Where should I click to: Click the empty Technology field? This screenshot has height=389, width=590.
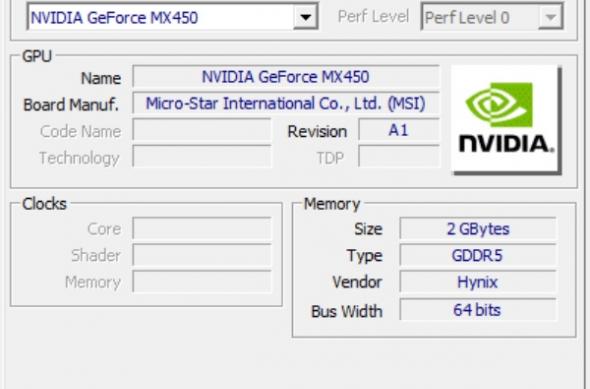coord(202,157)
